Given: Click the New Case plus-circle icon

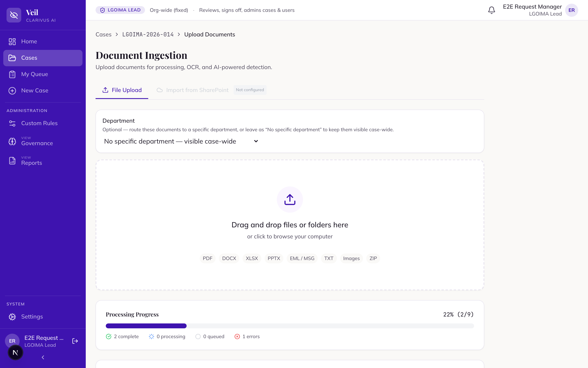Looking at the screenshot, I should click(12, 91).
